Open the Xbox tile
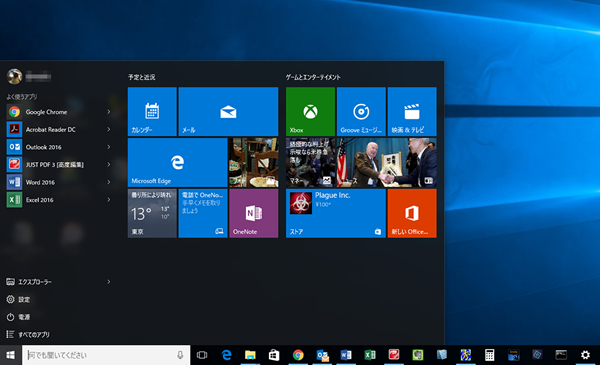Screen dimensions: 600x365 310,111
